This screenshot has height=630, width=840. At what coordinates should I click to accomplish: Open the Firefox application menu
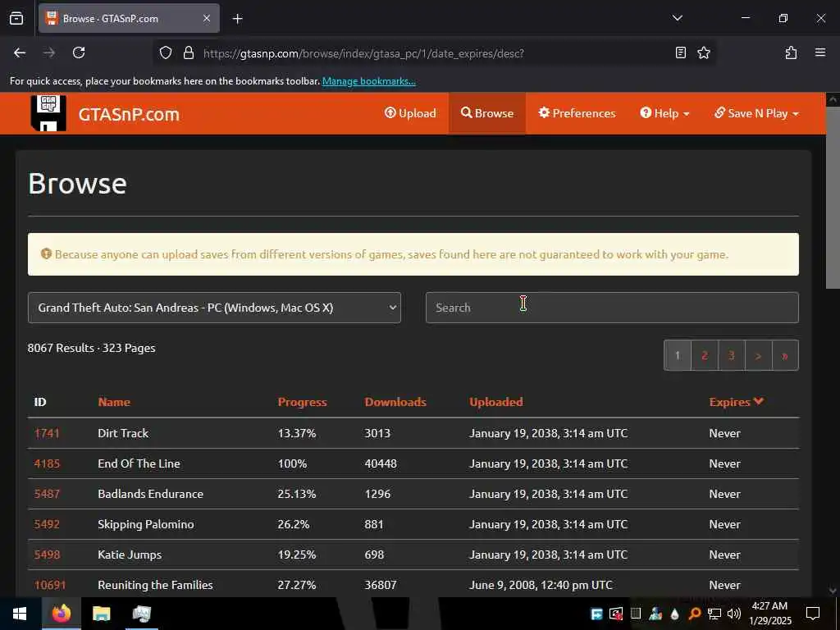820,52
